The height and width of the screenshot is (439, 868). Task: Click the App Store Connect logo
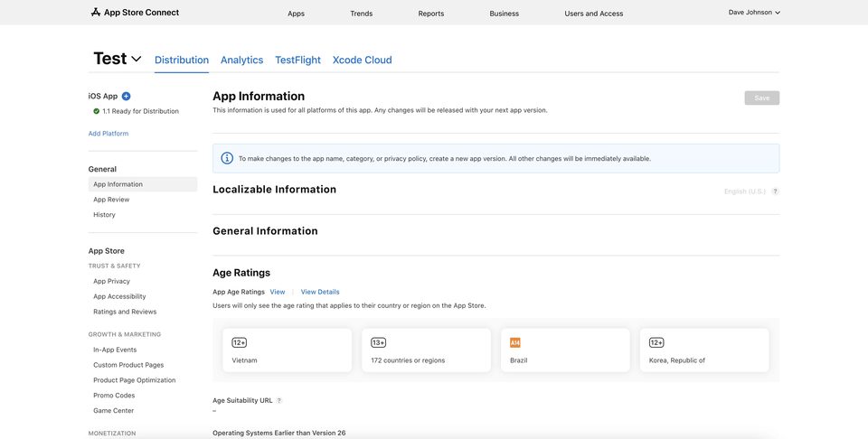(x=135, y=12)
